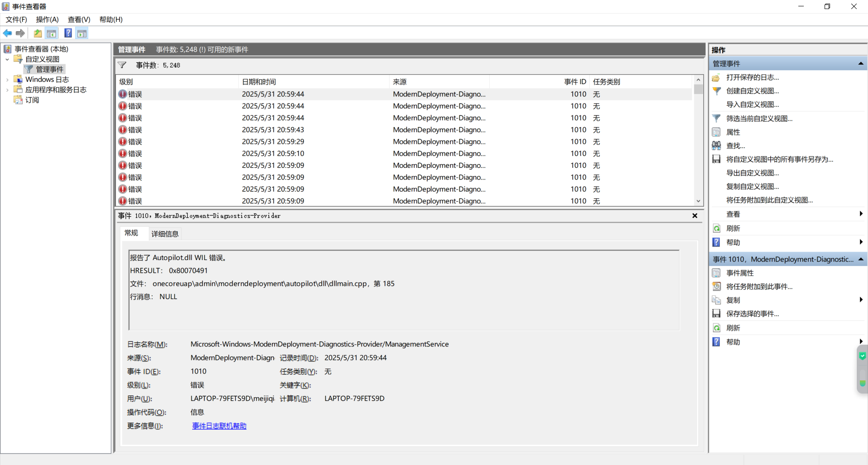Click 事件属性 in the actions pane
868x465 pixels.
click(x=740, y=273)
